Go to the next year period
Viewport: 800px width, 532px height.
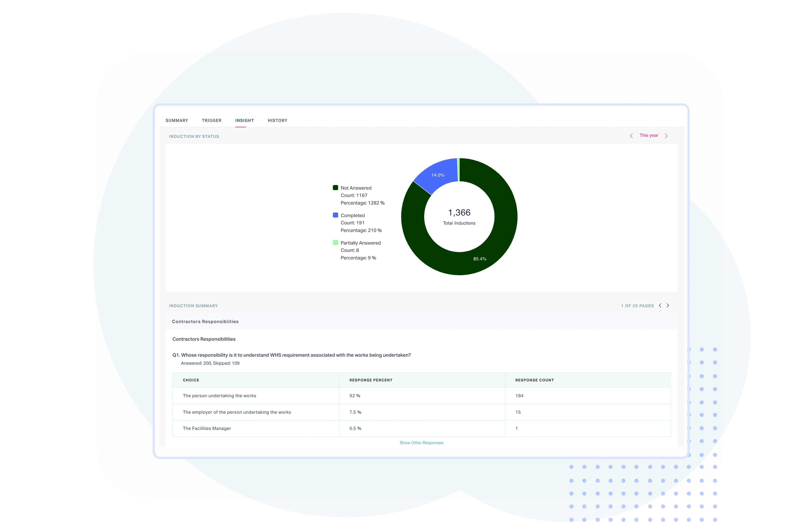[x=666, y=136]
